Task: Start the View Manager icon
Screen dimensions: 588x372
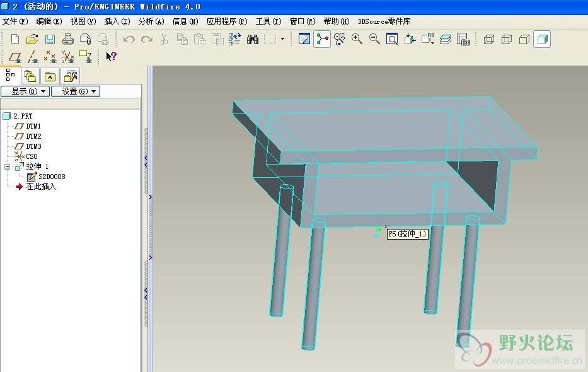Action: point(463,39)
